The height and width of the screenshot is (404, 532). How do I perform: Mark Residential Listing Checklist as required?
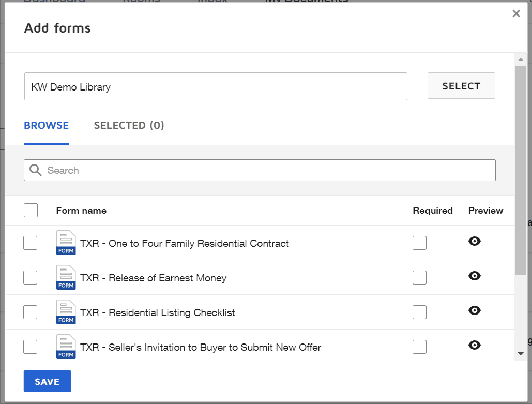point(419,312)
